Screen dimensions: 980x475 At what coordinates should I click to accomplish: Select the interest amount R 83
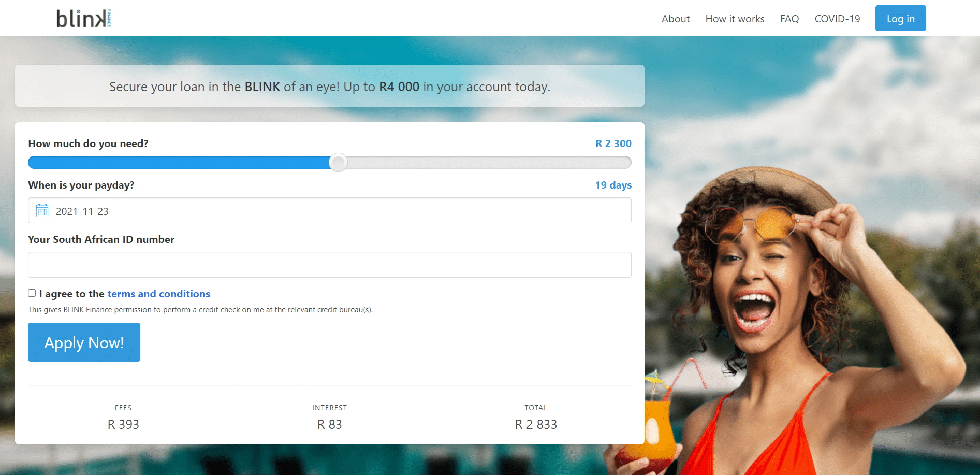[x=329, y=424]
